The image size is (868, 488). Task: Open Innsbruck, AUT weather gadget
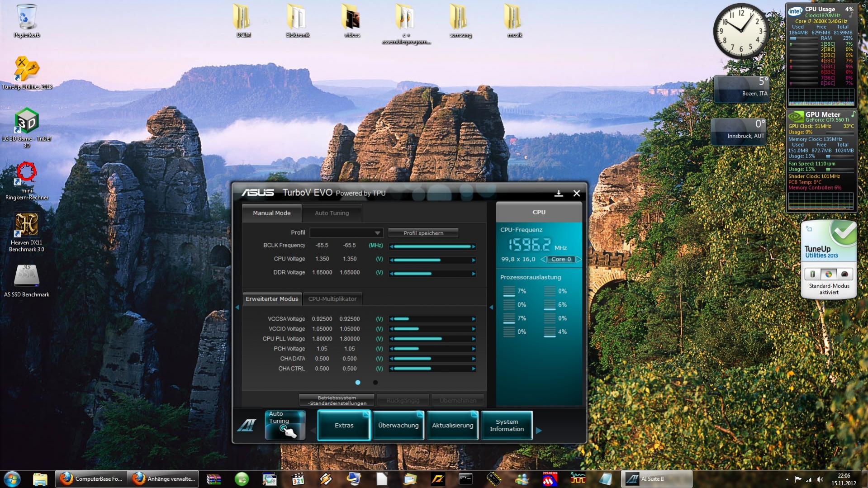[x=739, y=132]
